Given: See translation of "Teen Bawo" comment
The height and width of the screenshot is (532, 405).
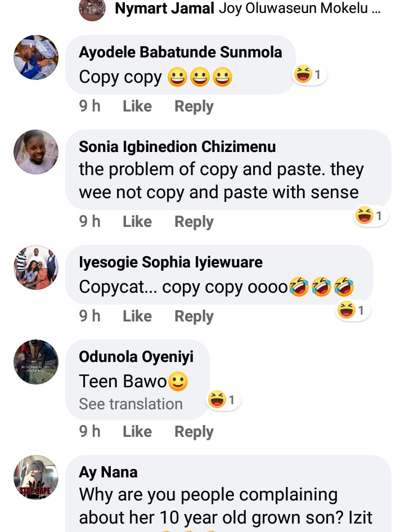Looking at the screenshot, I should pyautogui.click(x=130, y=404).
